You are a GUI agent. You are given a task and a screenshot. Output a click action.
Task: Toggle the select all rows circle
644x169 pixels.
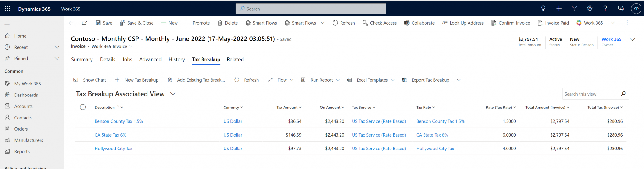(x=83, y=107)
